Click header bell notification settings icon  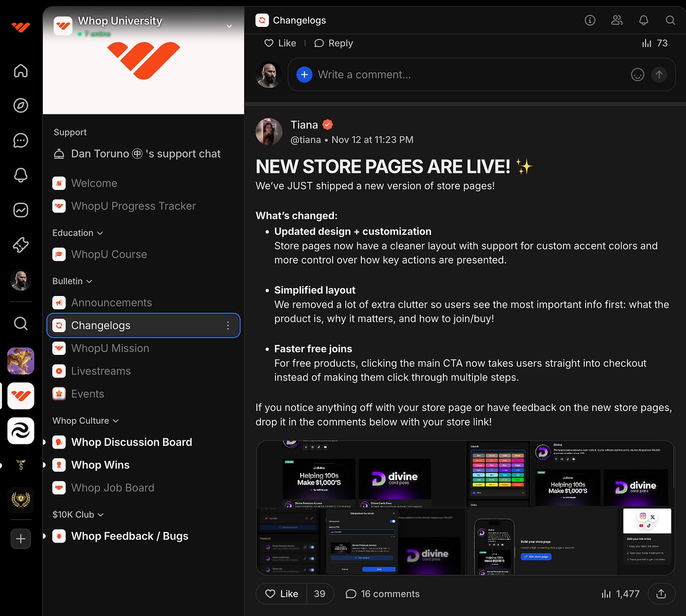(x=644, y=20)
